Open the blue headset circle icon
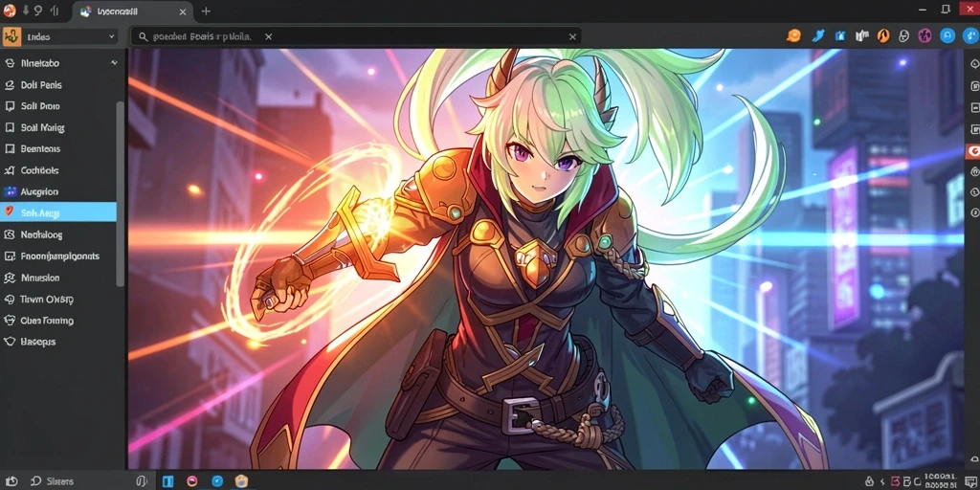The image size is (980, 490). click(947, 36)
